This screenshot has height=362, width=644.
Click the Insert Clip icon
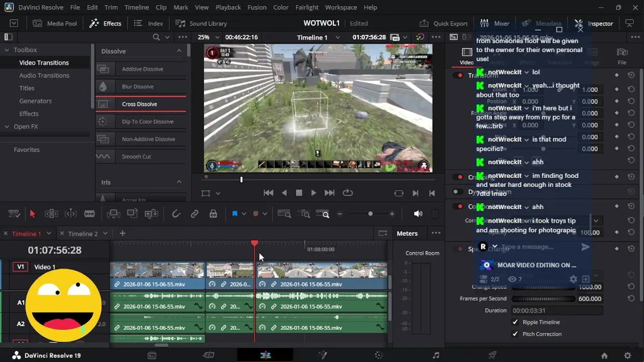coord(113,214)
